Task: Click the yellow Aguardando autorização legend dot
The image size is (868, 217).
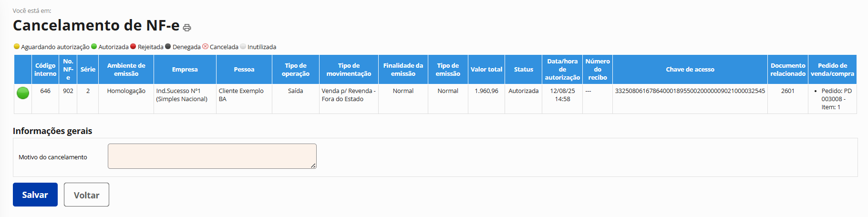Action: click(17, 46)
